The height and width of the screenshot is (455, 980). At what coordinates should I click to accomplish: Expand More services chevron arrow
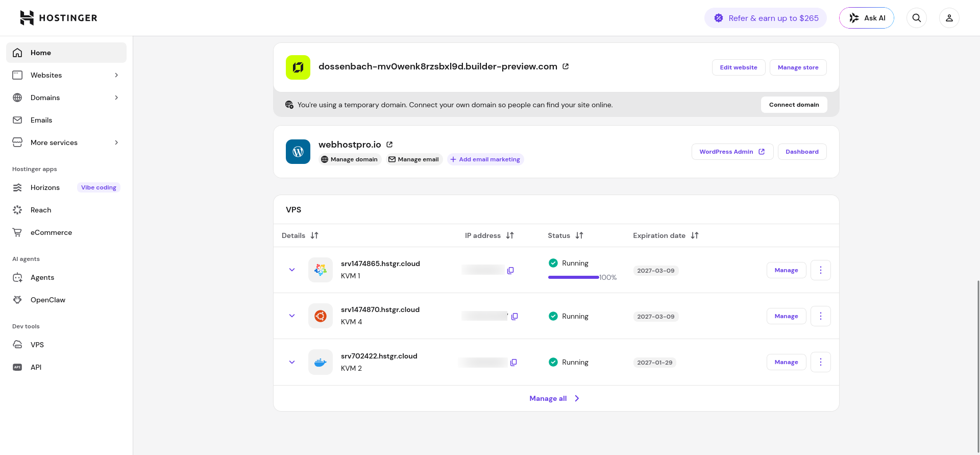click(116, 142)
